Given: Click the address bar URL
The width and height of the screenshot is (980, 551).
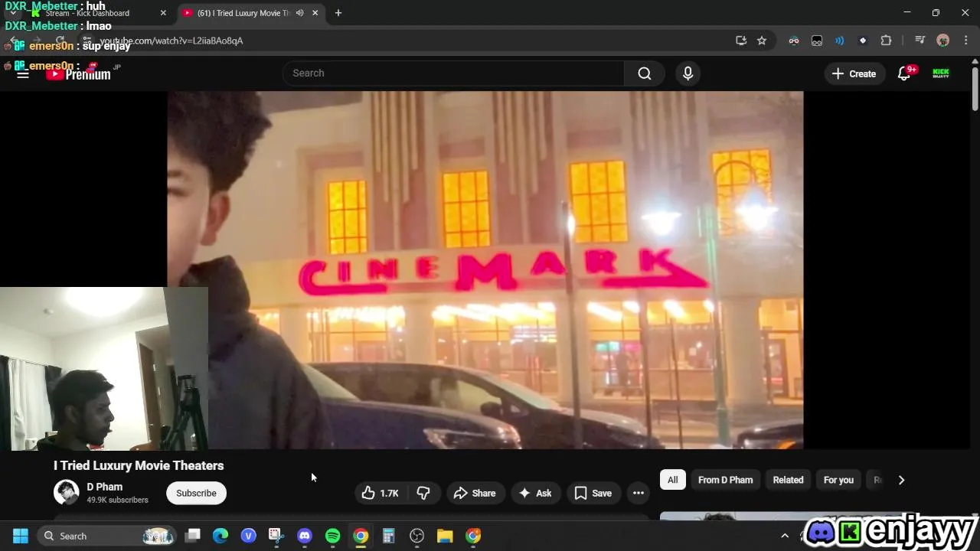Looking at the screenshot, I should click(171, 41).
